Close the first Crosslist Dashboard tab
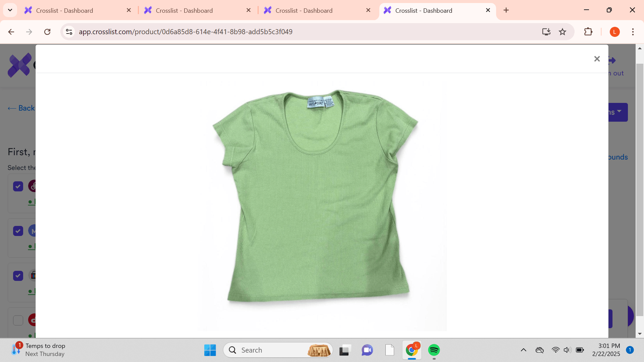Image resolution: width=644 pixels, height=362 pixels. (x=129, y=10)
